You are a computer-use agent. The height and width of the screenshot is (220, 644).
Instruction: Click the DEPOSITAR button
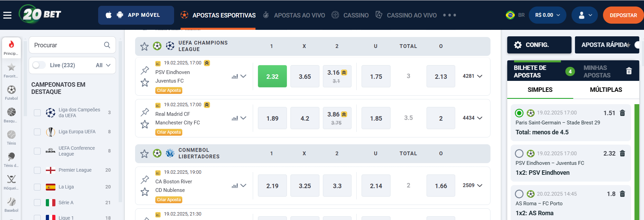[x=623, y=15]
